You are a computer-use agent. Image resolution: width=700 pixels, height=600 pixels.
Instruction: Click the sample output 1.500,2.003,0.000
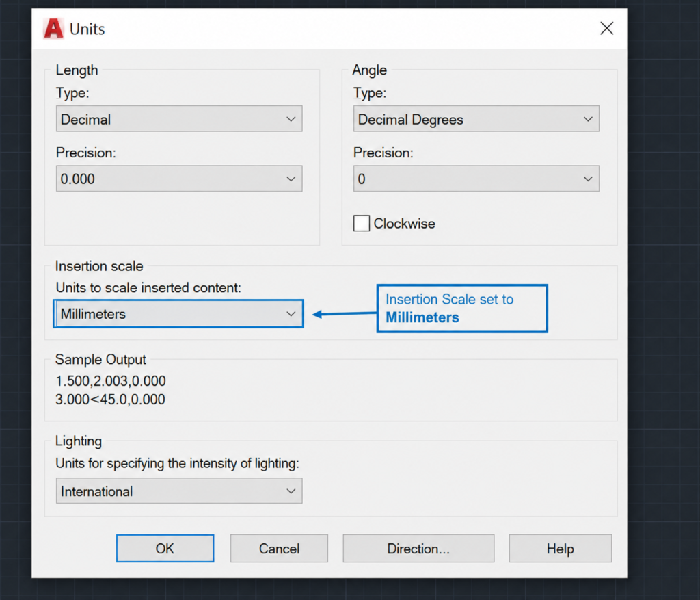click(x=110, y=380)
